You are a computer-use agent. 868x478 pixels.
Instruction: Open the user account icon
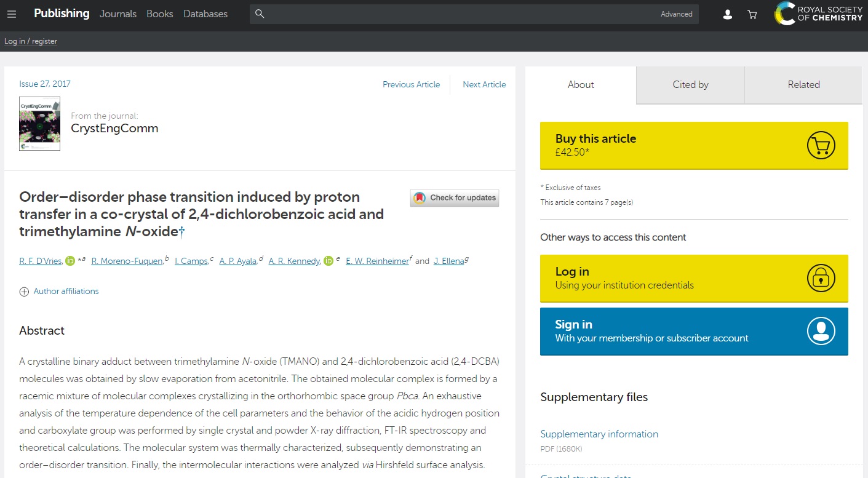(x=727, y=15)
